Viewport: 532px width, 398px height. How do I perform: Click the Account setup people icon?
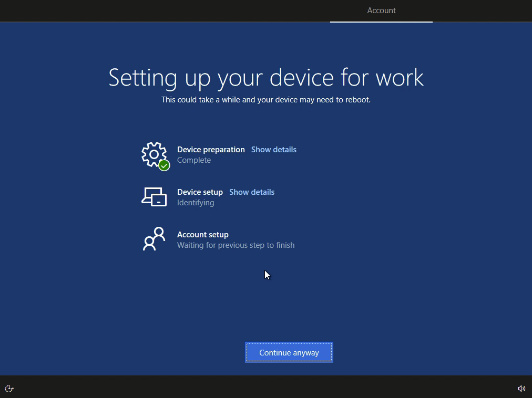154,239
